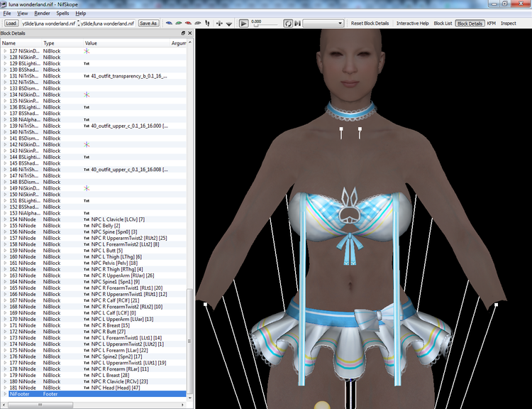Select 'NPC R Calf [RClf] [21]' value

pyautogui.click(x=116, y=300)
